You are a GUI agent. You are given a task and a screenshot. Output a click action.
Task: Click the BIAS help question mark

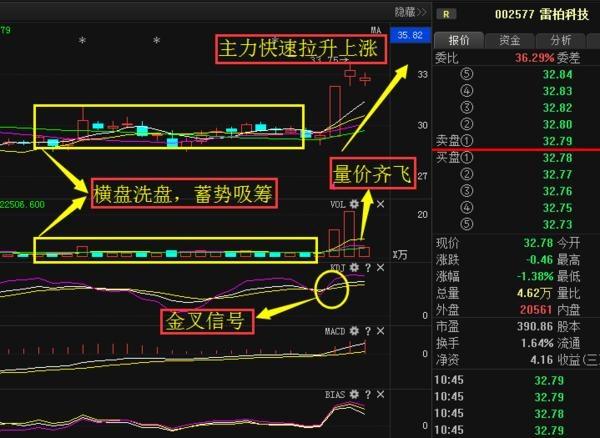[368, 395]
